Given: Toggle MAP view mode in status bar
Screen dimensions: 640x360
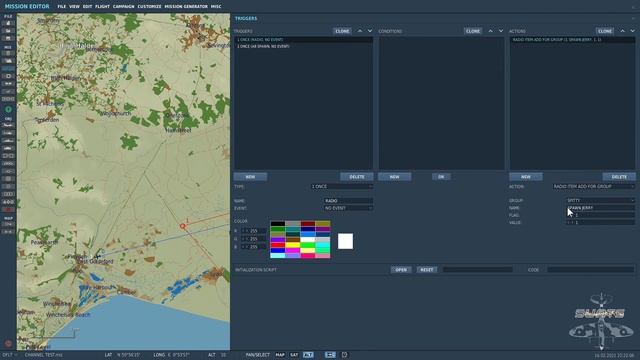Looking at the screenshot, I should coord(280,355).
